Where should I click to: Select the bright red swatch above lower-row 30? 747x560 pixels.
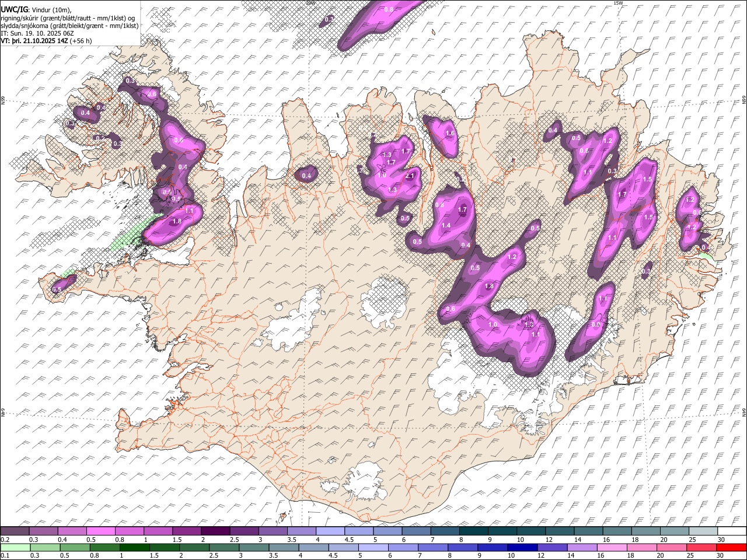(x=732, y=547)
